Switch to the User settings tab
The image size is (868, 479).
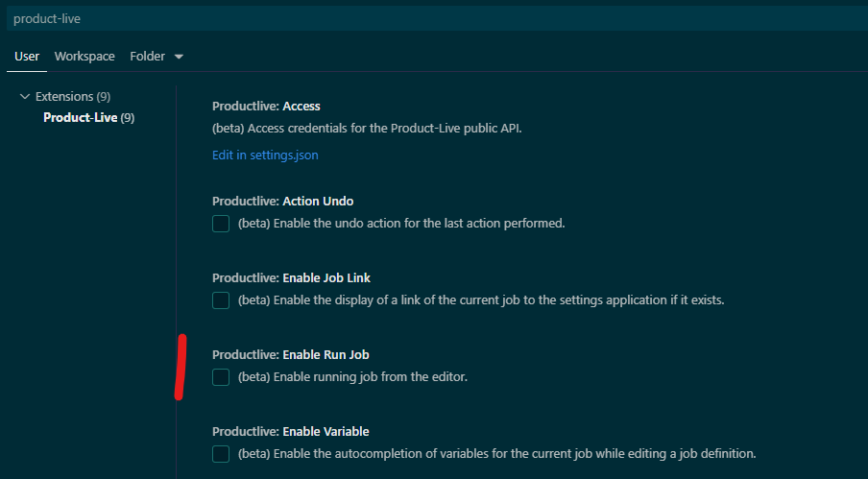point(27,57)
